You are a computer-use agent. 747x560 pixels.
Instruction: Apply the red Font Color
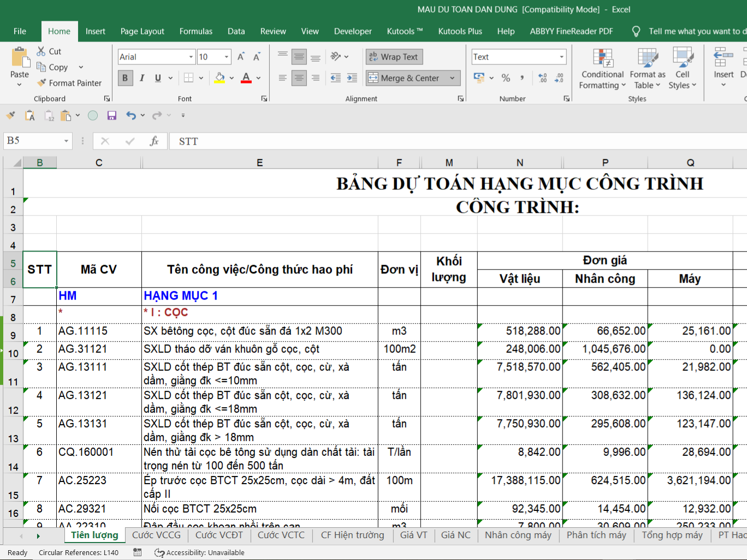tap(246, 78)
